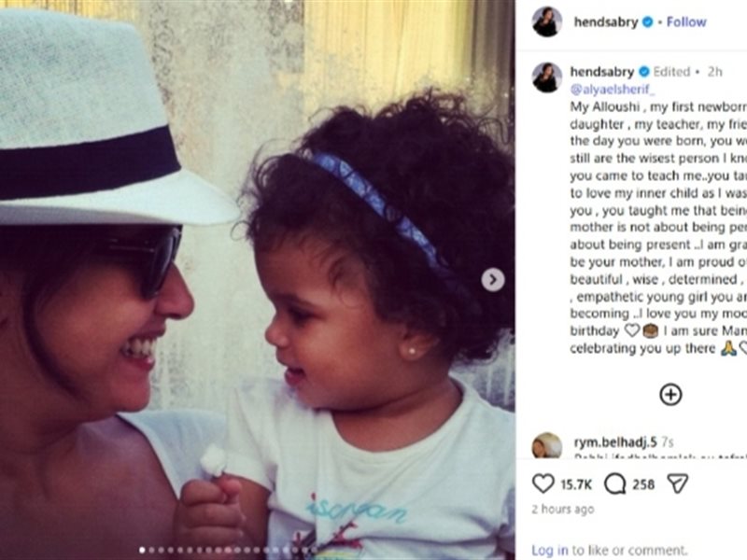
Task: Open comments via the speech bubble icon
Action: [614, 483]
